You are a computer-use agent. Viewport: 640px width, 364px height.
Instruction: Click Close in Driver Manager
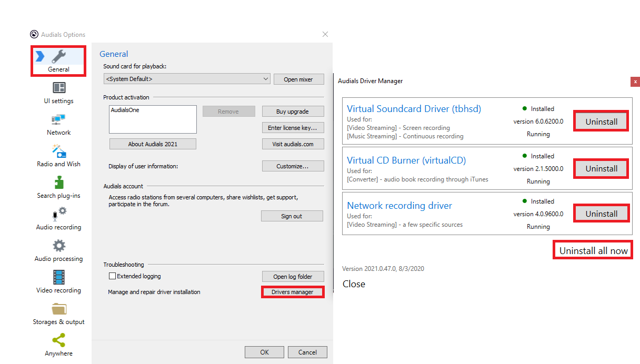click(x=354, y=284)
